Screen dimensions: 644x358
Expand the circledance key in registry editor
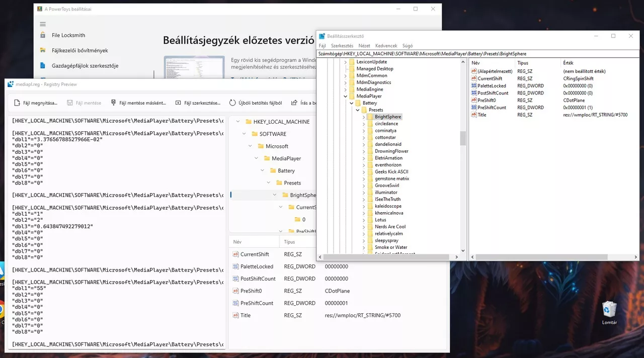pos(364,124)
